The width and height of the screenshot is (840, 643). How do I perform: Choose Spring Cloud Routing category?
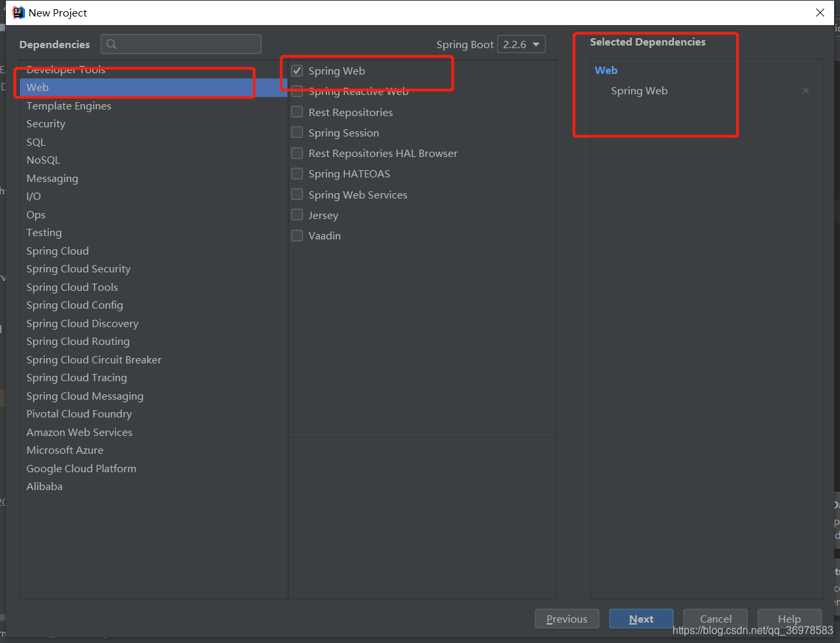154,342
